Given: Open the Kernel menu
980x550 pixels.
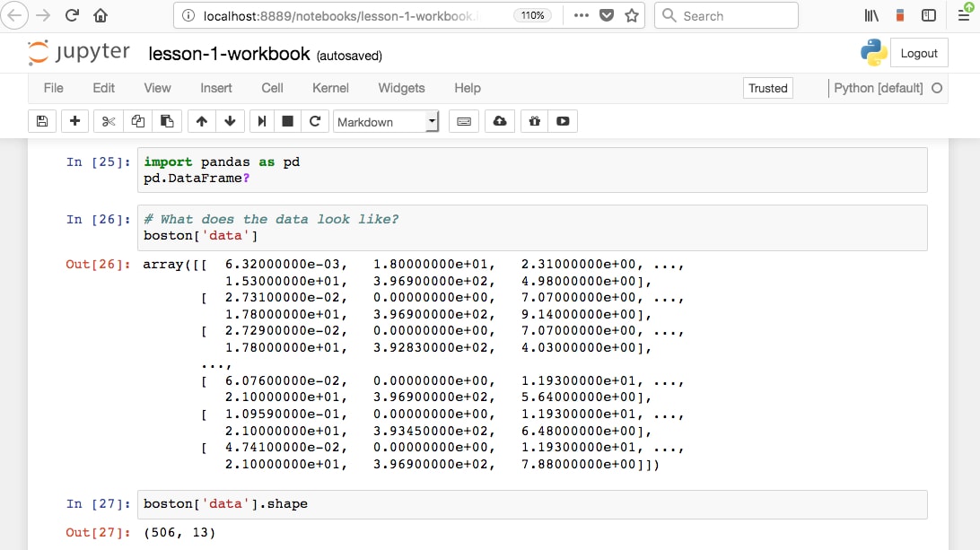Looking at the screenshot, I should pyautogui.click(x=330, y=88).
